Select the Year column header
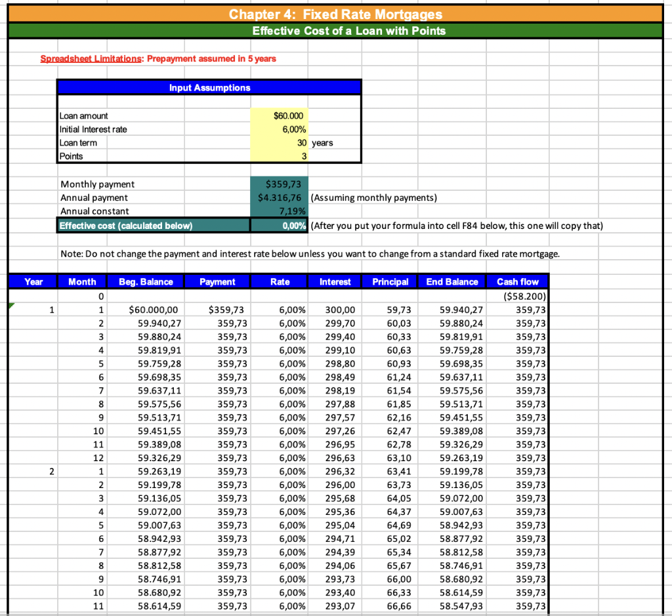672x616 pixels. click(x=33, y=281)
